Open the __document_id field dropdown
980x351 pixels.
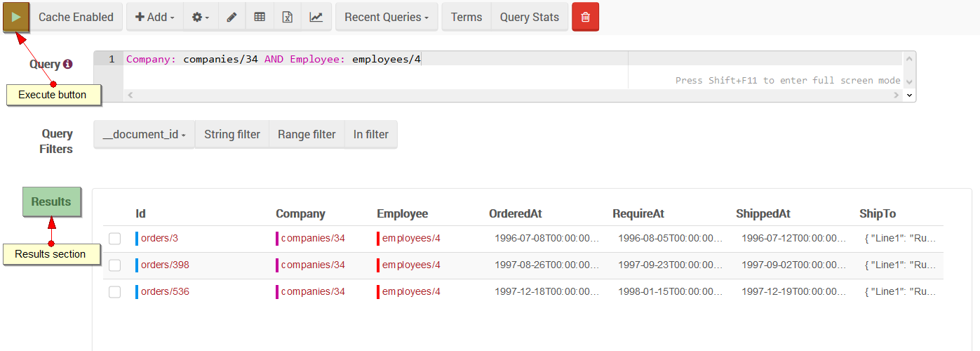point(144,134)
